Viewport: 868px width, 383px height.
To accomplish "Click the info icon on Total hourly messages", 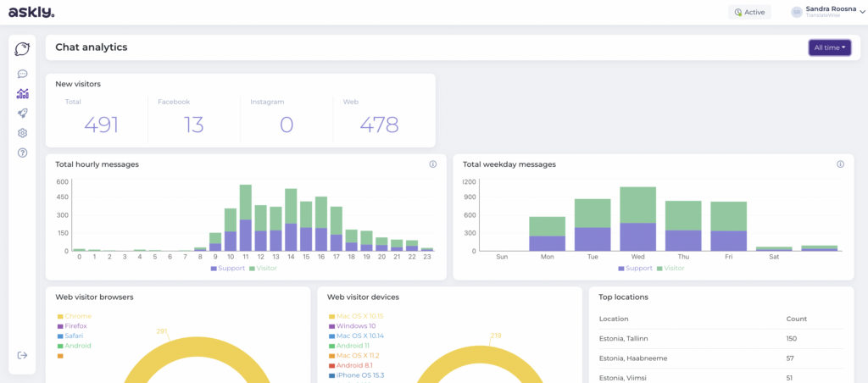I will 433,164.
